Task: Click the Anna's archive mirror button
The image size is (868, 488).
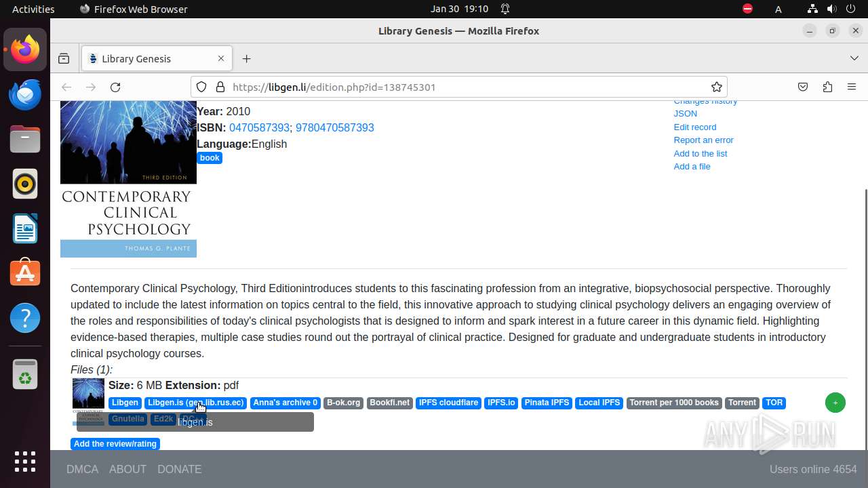Action: (x=285, y=403)
